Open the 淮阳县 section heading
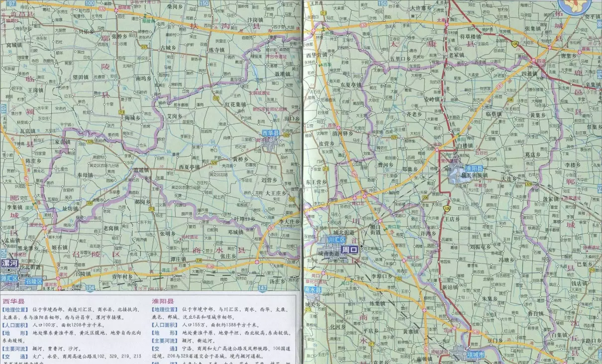 pos(163,301)
